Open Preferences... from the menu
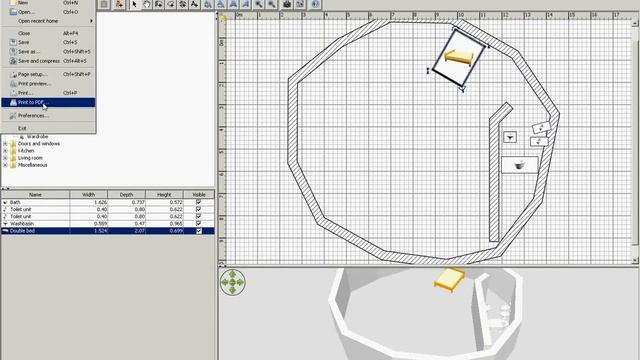 tap(48, 116)
